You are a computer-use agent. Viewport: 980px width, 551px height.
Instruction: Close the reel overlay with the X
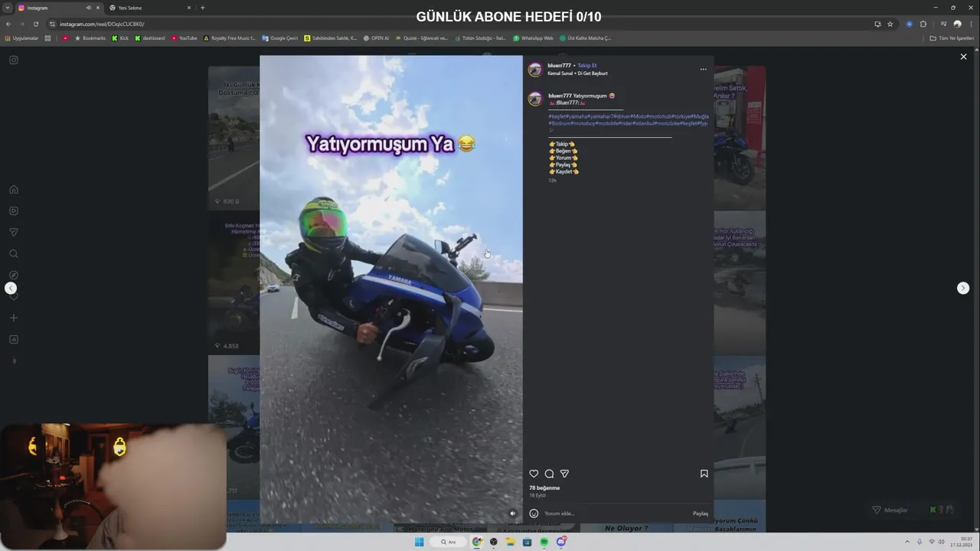click(x=963, y=57)
